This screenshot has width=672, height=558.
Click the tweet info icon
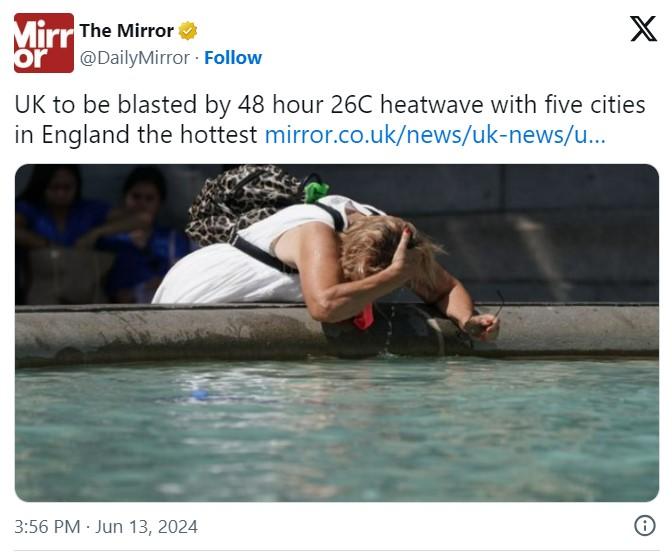pos(645,525)
